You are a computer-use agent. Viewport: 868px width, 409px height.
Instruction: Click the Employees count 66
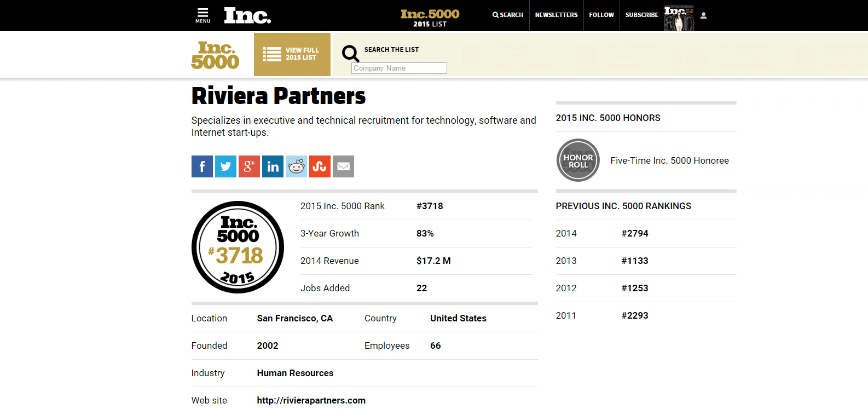pyautogui.click(x=435, y=345)
